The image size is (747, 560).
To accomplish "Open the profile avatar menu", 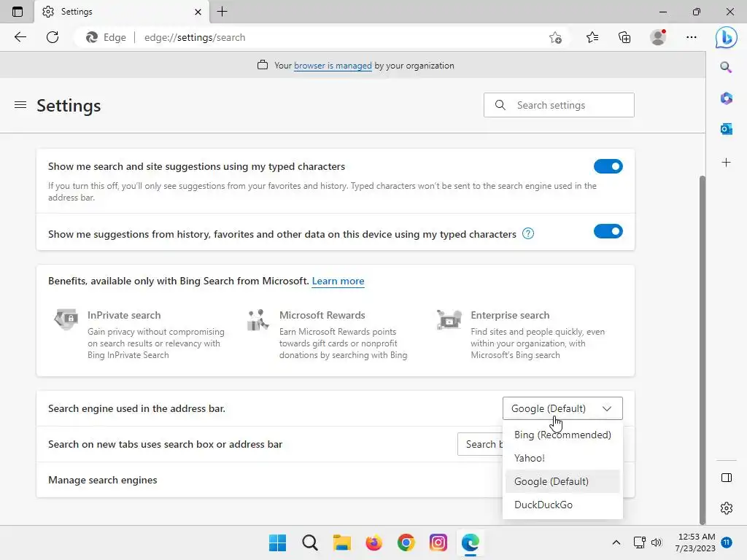I will 658,37.
